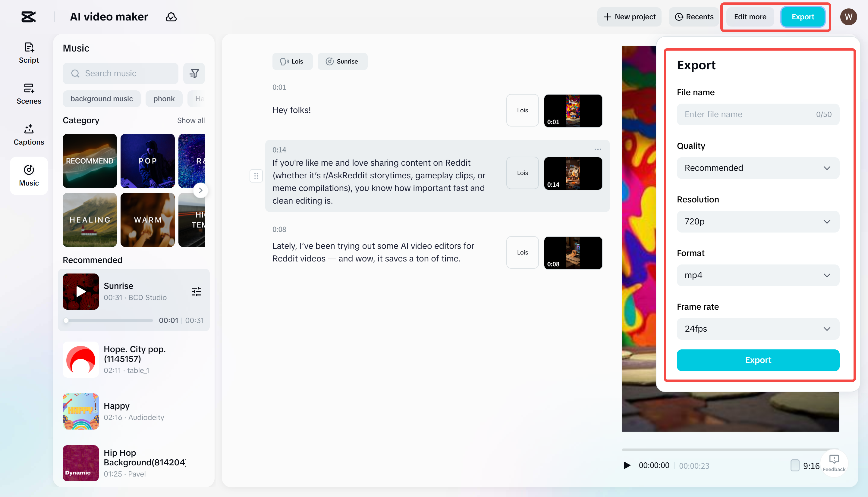
Task: Open the Resolution dropdown set to 720p
Action: pyautogui.click(x=758, y=221)
